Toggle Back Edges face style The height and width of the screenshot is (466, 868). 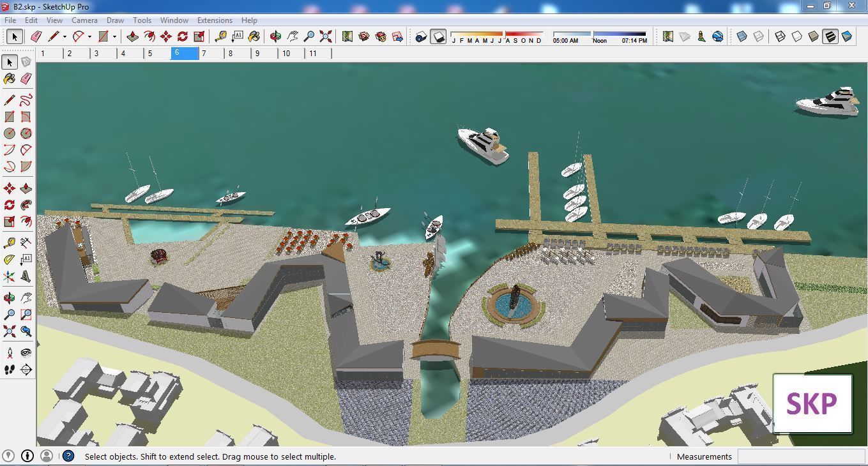tap(759, 36)
